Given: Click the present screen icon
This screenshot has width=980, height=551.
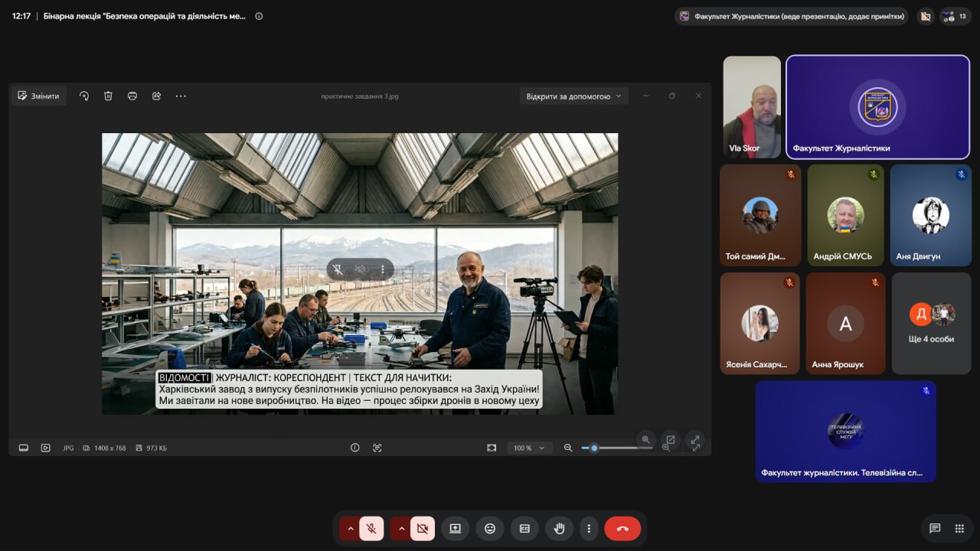Looking at the screenshot, I should (455, 528).
